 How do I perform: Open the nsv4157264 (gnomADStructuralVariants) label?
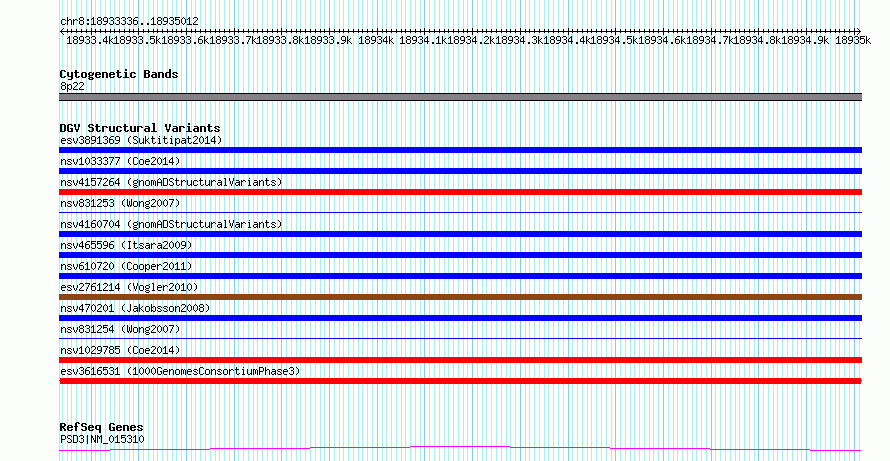(171, 182)
